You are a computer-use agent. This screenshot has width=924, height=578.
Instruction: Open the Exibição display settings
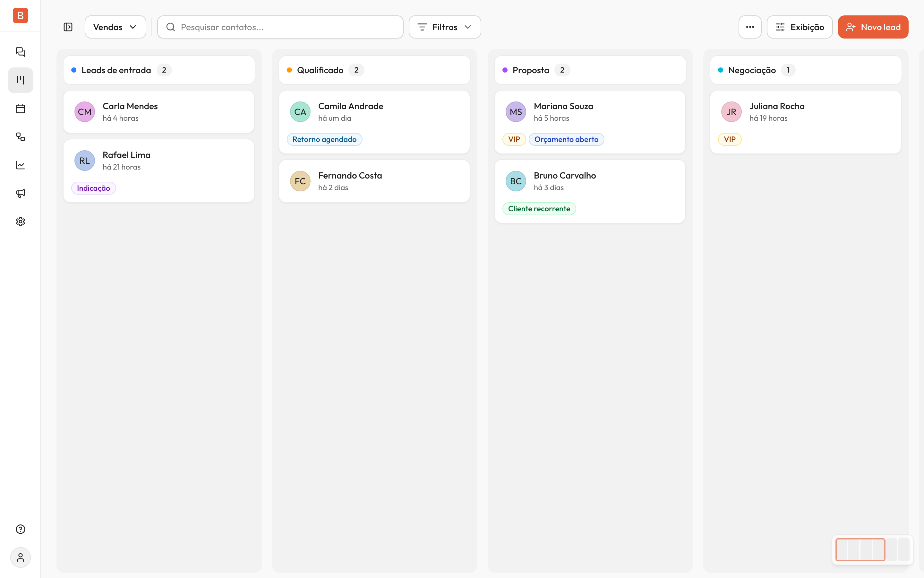tap(800, 27)
